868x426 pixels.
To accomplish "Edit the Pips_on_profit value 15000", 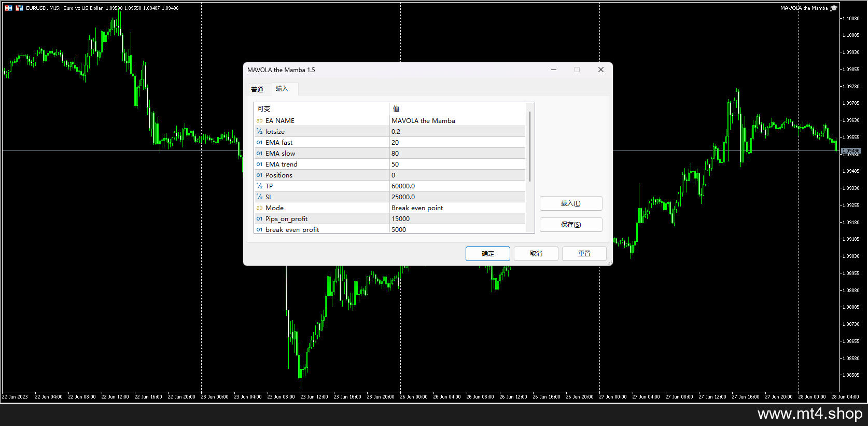I will click(x=457, y=219).
